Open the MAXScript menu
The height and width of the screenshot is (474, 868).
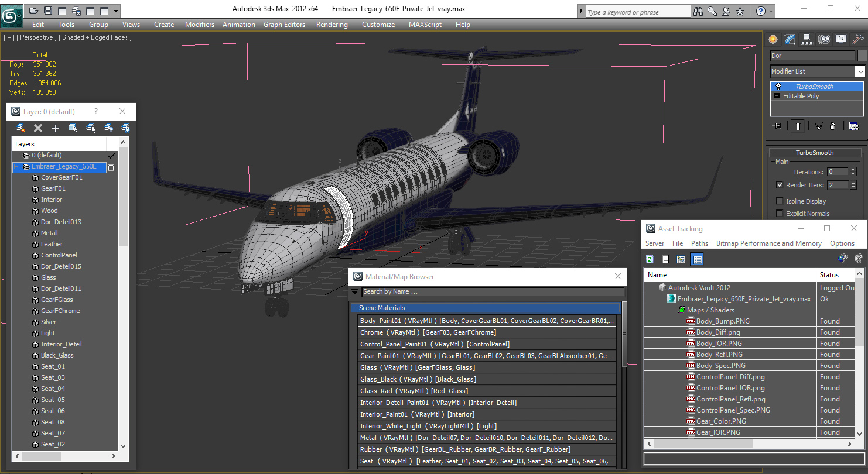point(425,25)
